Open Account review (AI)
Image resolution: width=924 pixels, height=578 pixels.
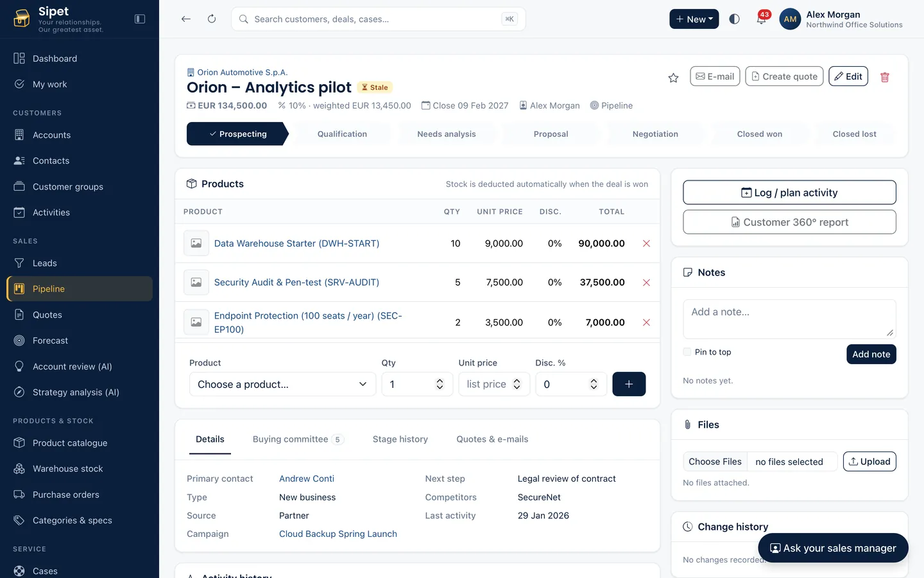tap(80, 367)
